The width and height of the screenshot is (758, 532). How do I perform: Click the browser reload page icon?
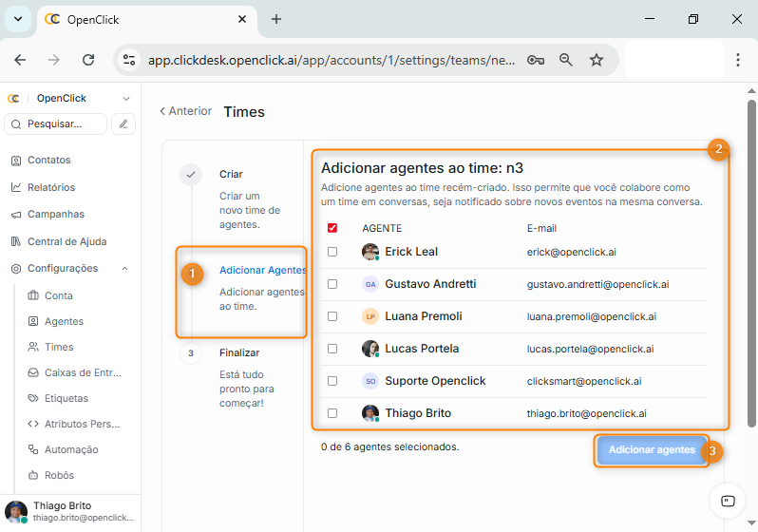pos(88,60)
